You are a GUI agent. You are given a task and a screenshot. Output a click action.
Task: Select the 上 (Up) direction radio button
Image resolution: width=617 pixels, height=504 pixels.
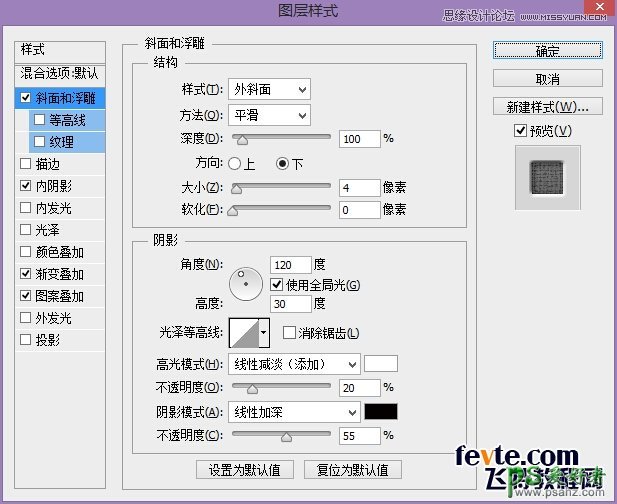pos(235,163)
